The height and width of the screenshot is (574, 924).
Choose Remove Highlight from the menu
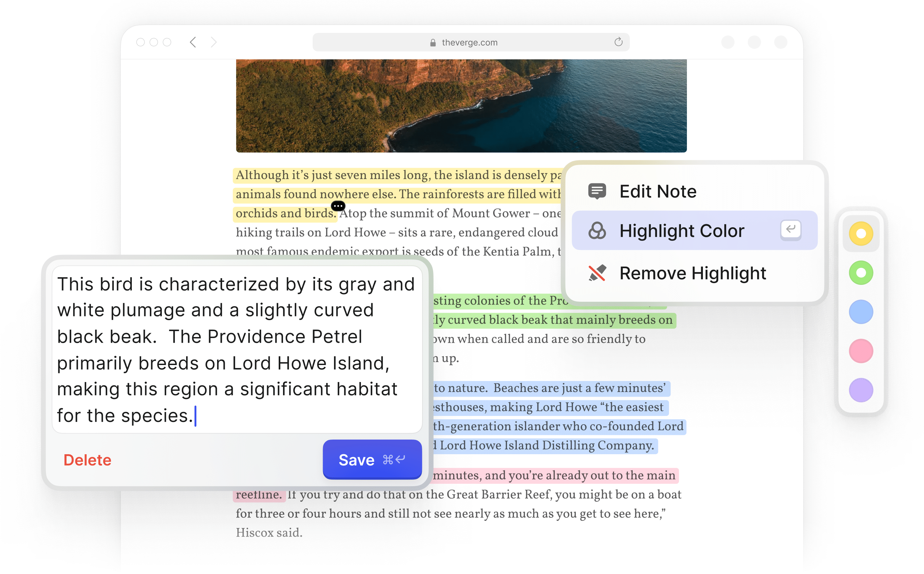click(694, 273)
